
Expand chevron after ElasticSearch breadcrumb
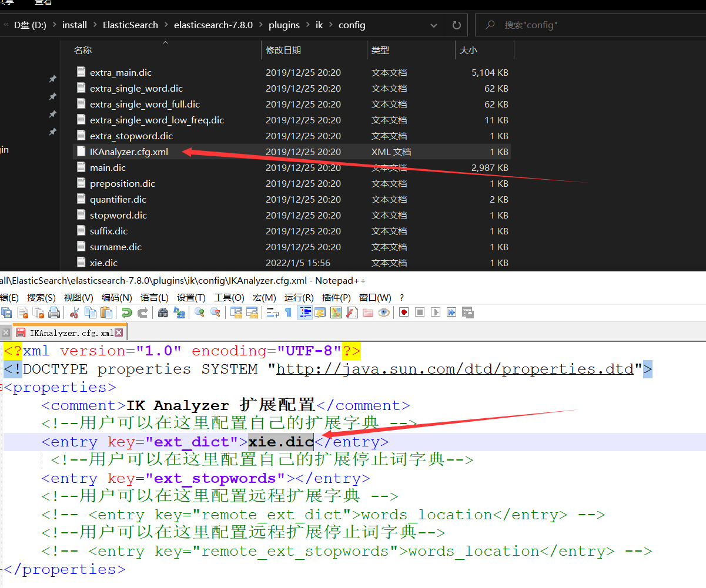(x=166, y=25)
